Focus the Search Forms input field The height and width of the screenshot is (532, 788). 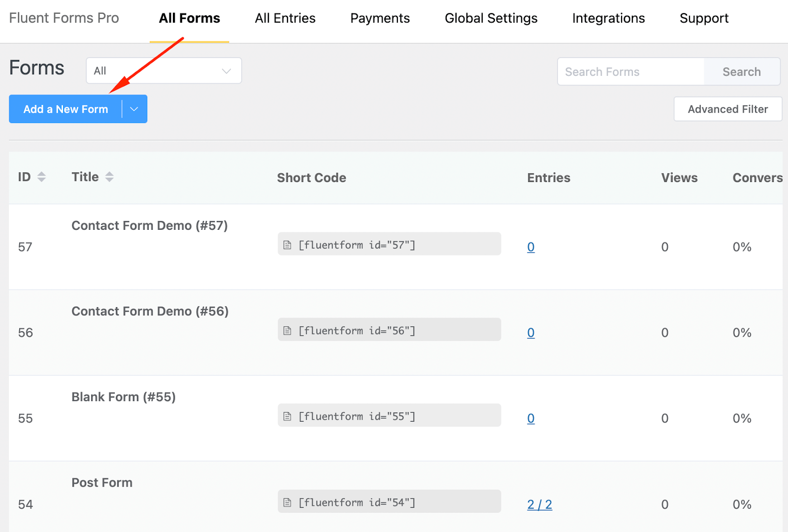click(x=630, y=72)
